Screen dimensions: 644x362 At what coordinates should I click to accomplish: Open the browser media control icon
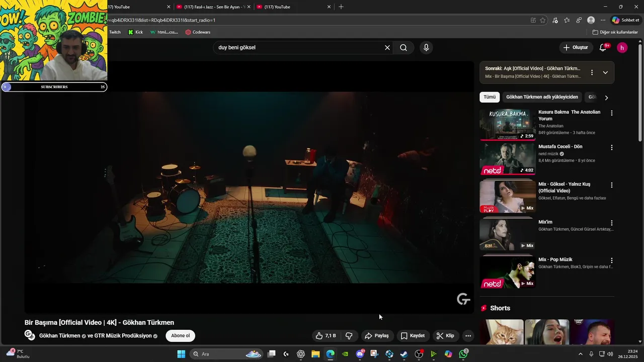coord(555,20)
